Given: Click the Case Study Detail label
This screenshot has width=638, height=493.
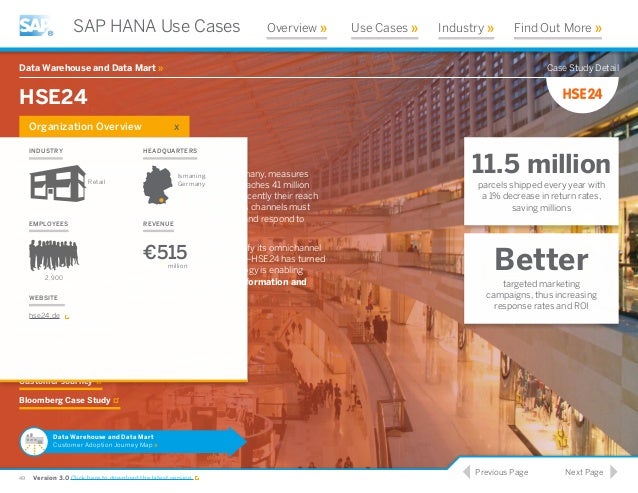Looking at the screenshot, I should pyautogui.click(x=583, y=68).
